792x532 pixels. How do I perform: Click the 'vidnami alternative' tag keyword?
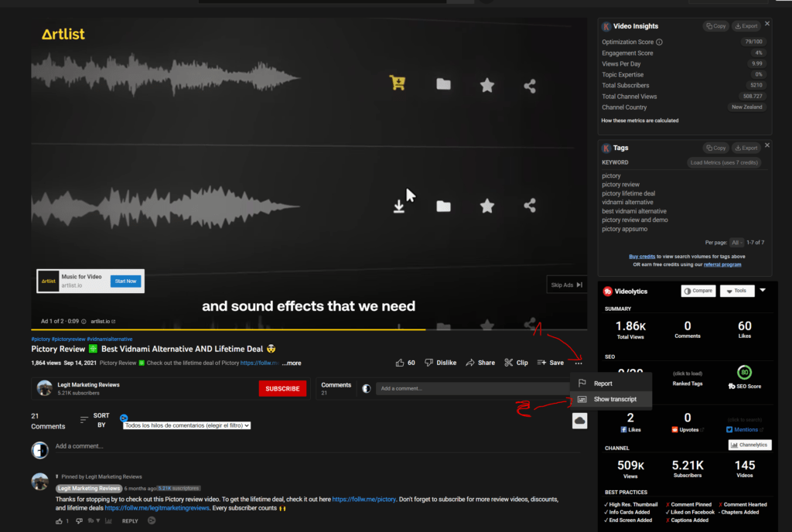click(x=627, y=203)
